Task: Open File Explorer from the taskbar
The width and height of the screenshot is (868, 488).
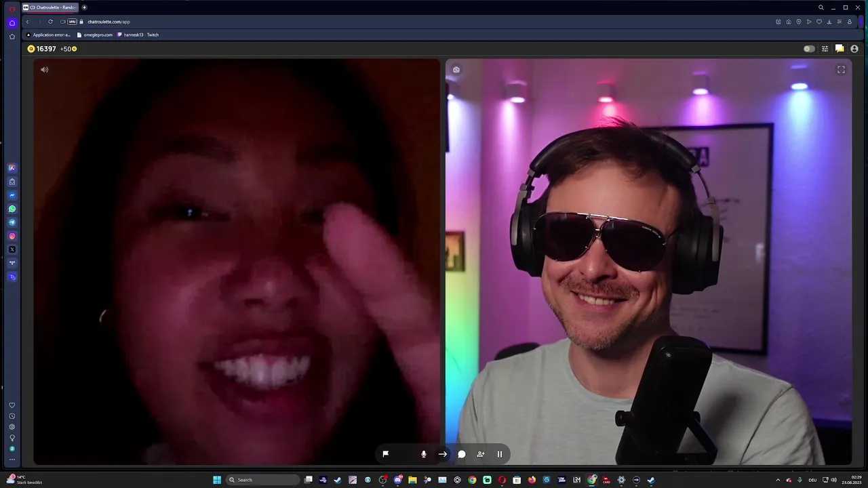Action: tap(412, 480)
